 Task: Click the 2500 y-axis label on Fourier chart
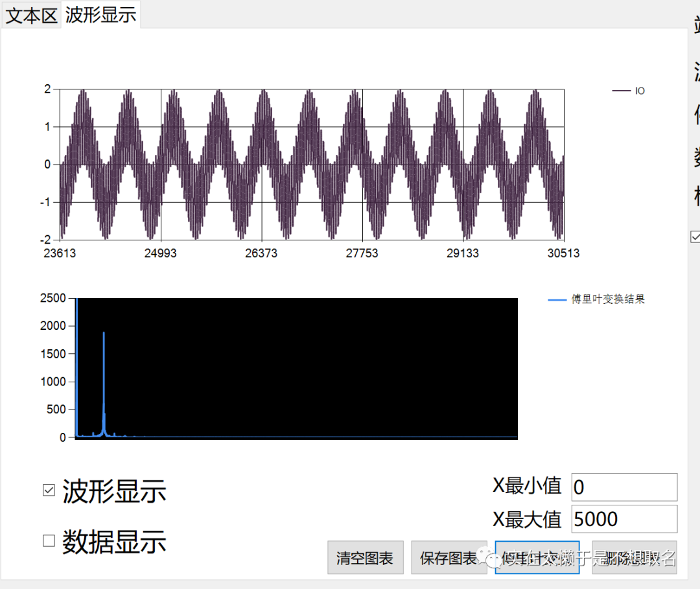(x=53, y=298)
